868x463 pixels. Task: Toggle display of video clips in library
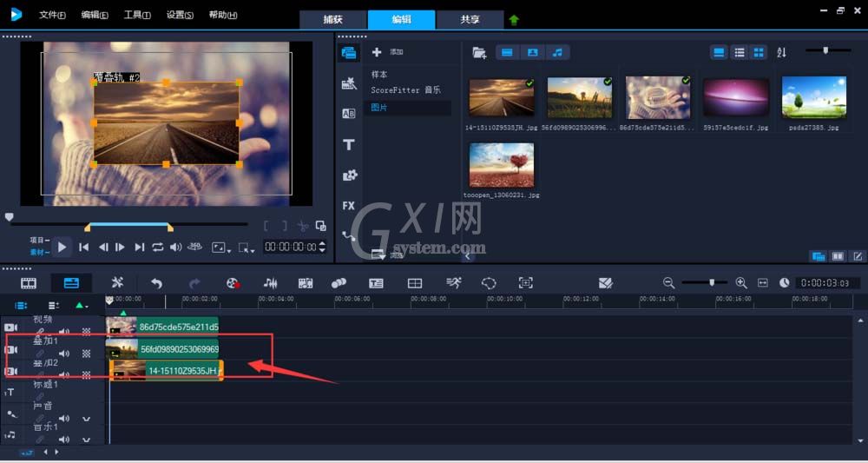tap(507, 53)
